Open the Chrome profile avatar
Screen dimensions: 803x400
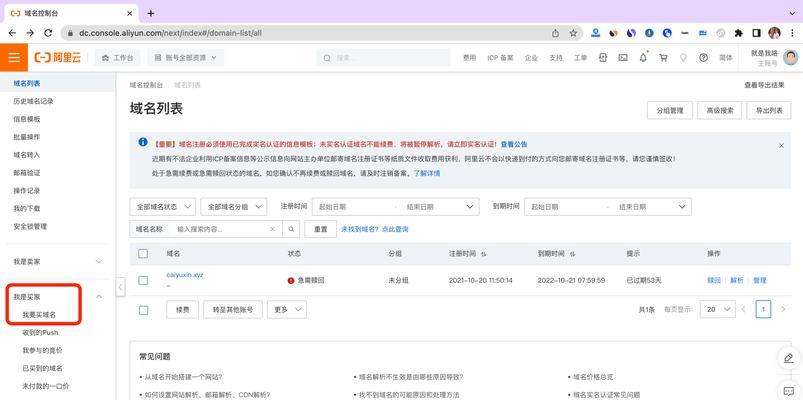(x=774, y=33)
